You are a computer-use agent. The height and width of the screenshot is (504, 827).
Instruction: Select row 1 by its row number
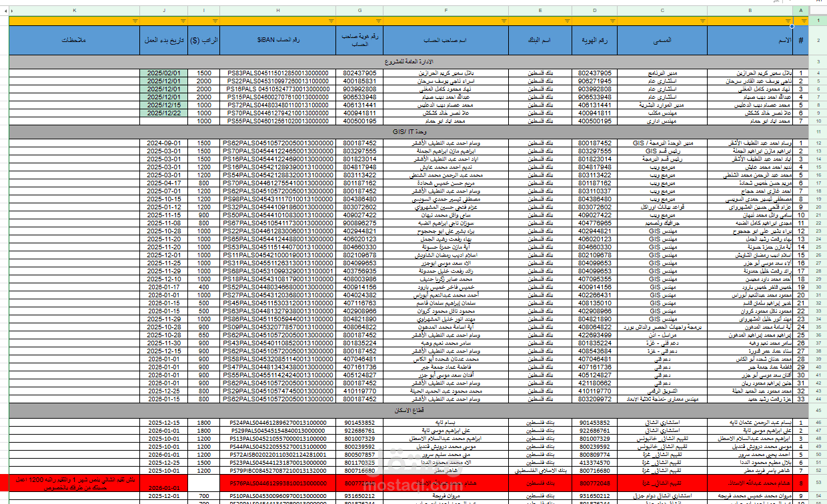point(817,21)
